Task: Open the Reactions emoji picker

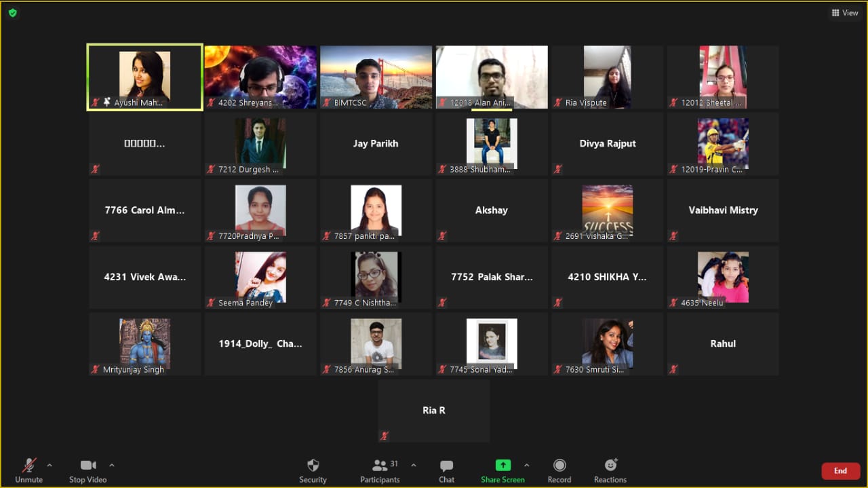Action: 610,466
